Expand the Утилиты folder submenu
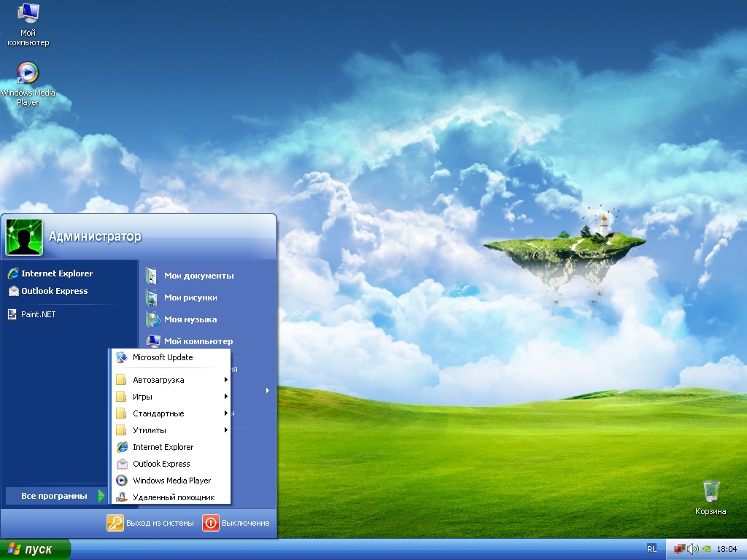Image resolution: width=747 pixels, height=560 pixels. (171, 430)
